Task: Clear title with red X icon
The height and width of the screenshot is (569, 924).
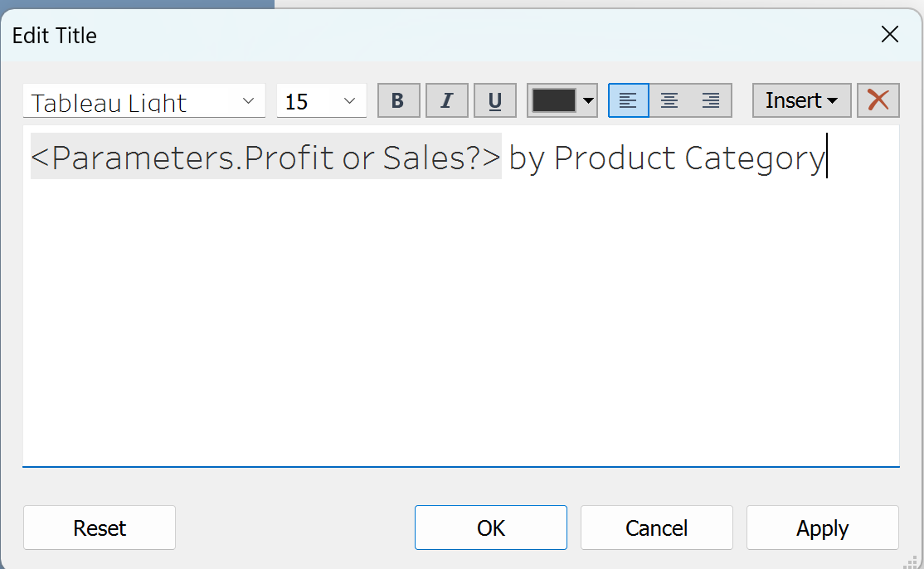Action: (x=878, y=100)
